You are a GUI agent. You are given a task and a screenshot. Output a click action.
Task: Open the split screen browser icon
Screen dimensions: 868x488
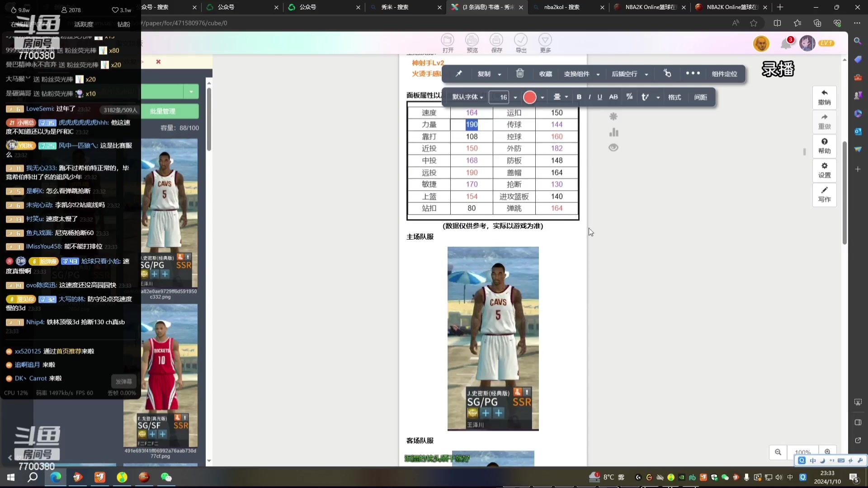point(777,23)
